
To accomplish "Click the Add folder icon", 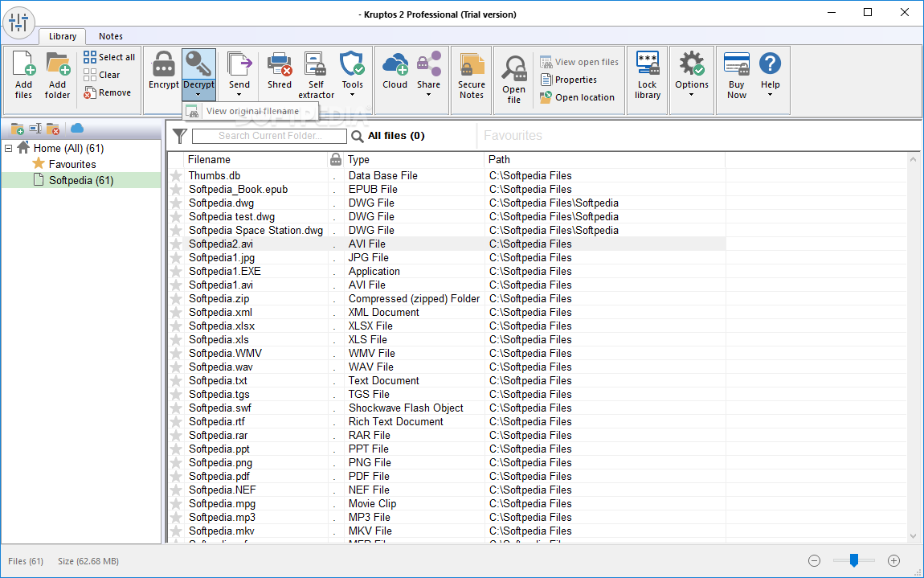I will pyautogui.click(x=58, y=64).
